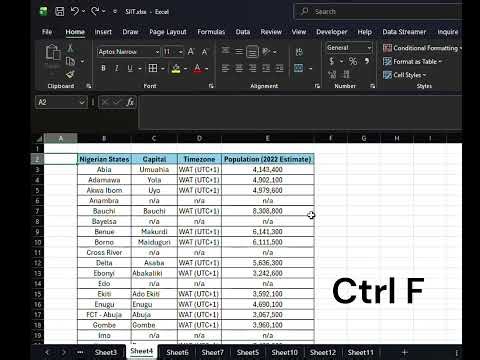The width and height of the screenshot is (480, 360).
Task: Click Top Align icon
Action: pyautogui.click(x=226, y=51)
